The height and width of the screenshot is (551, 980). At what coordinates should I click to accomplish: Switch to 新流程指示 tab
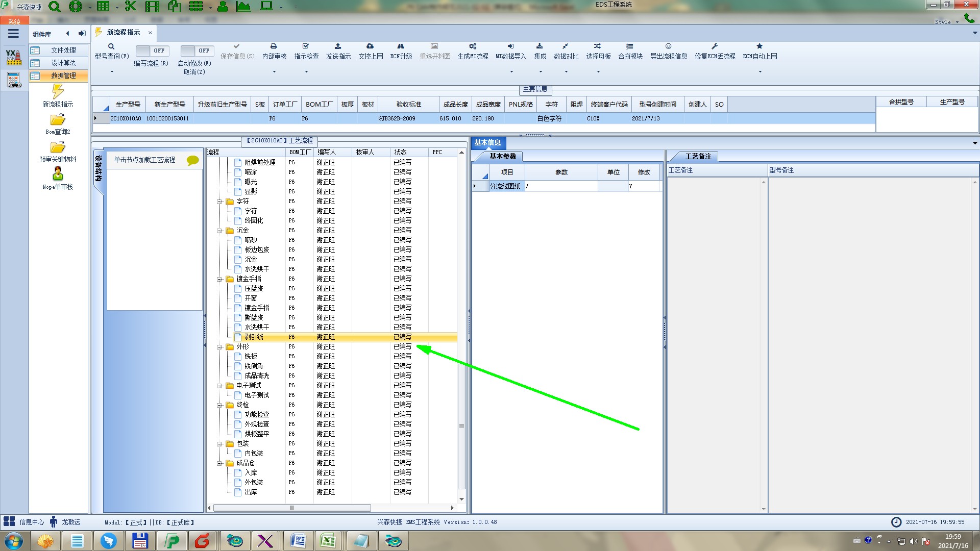pos(123,33)
